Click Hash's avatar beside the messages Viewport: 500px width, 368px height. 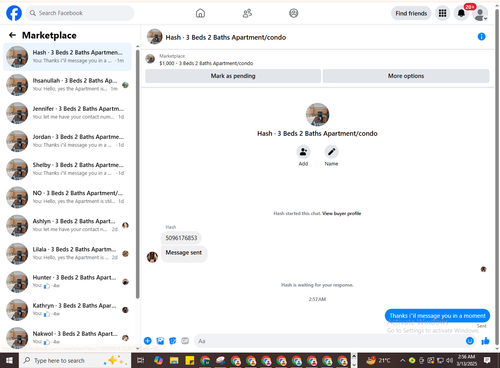[152, 257]
